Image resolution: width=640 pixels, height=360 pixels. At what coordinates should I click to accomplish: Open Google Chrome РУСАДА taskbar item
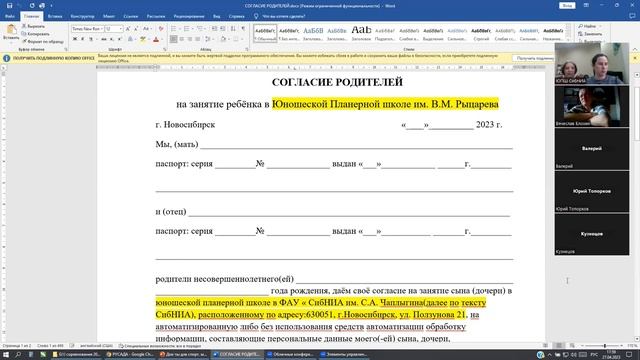click(x=131, y=355)
